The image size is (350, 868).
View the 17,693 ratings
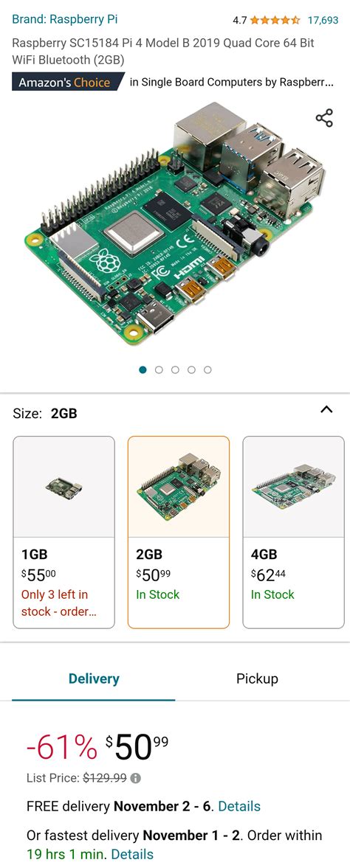tap(323, 21)
